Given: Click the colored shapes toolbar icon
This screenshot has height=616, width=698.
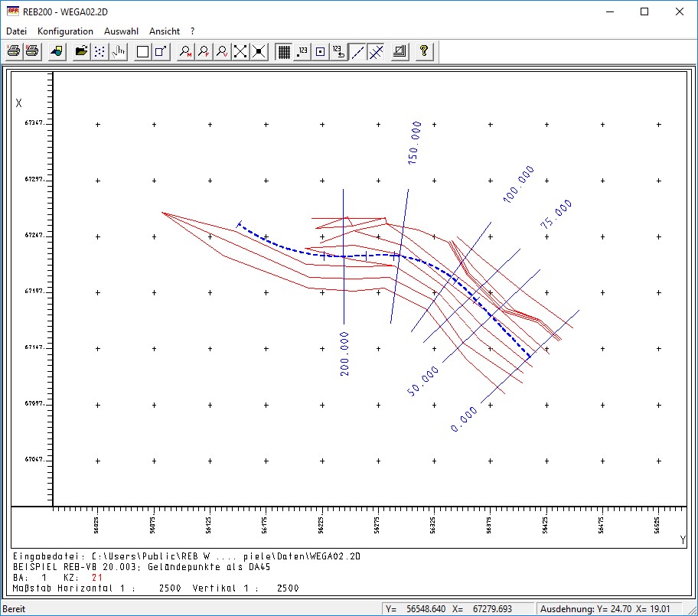Looking at the screenshot, I should coord(57,51).
